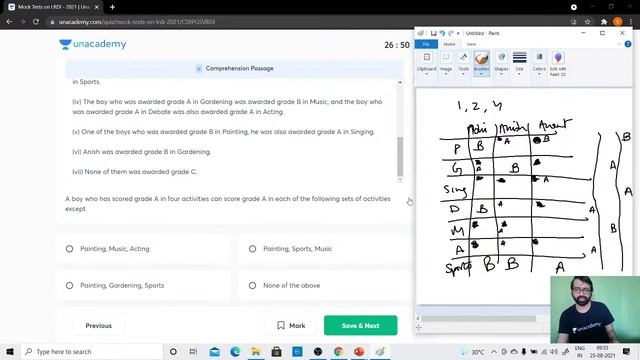640x360 pixels.
Task: Undo the last stroke in Paint
Action: tap(442, 33)
